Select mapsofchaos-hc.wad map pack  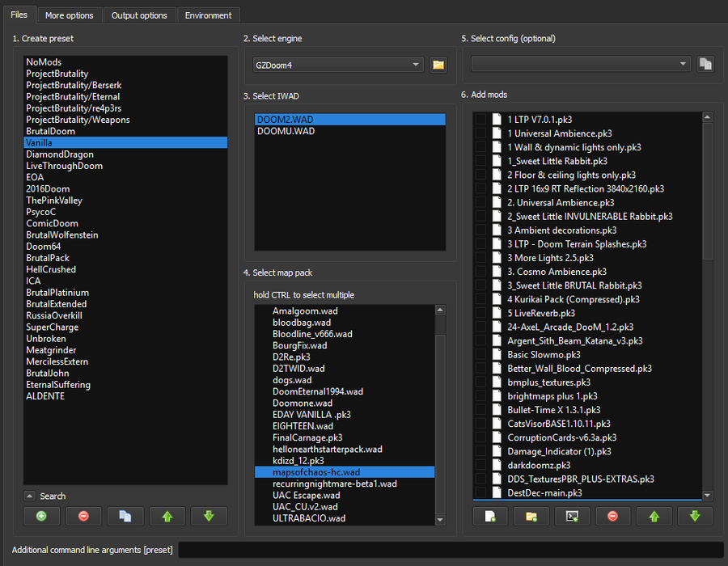(x=345, y=472)
